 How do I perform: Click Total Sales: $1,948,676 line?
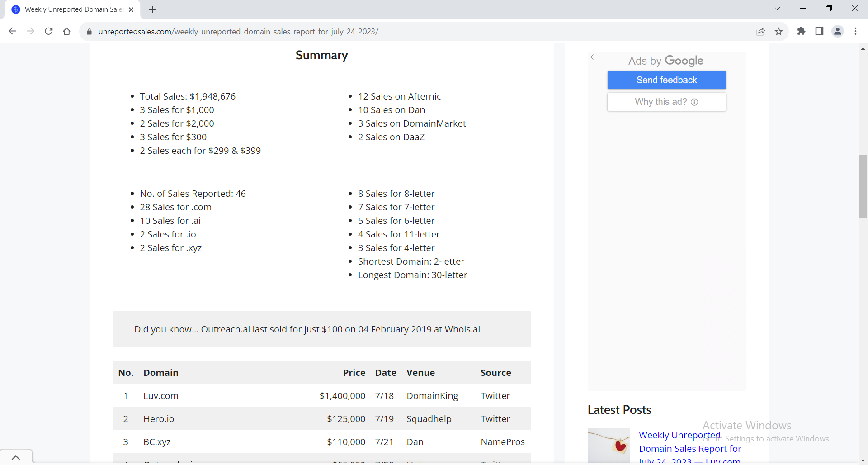[188, 96]
